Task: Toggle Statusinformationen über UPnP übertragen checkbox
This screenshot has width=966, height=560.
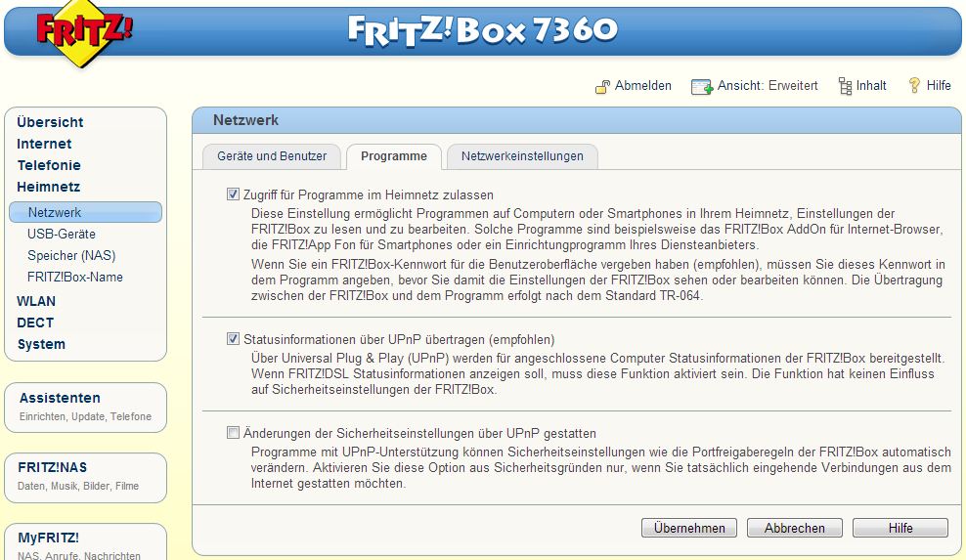Action: pyautogui.click(x=233, y=339)
